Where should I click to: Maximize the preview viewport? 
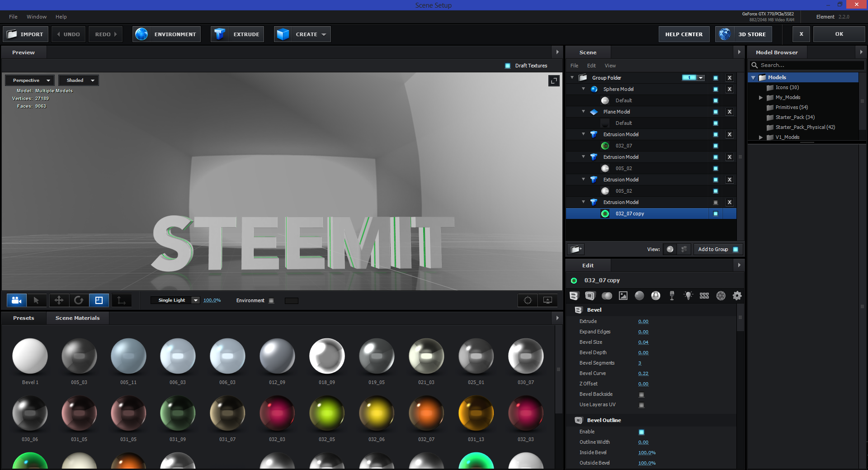pyautogui.click(x=554, y=81)
